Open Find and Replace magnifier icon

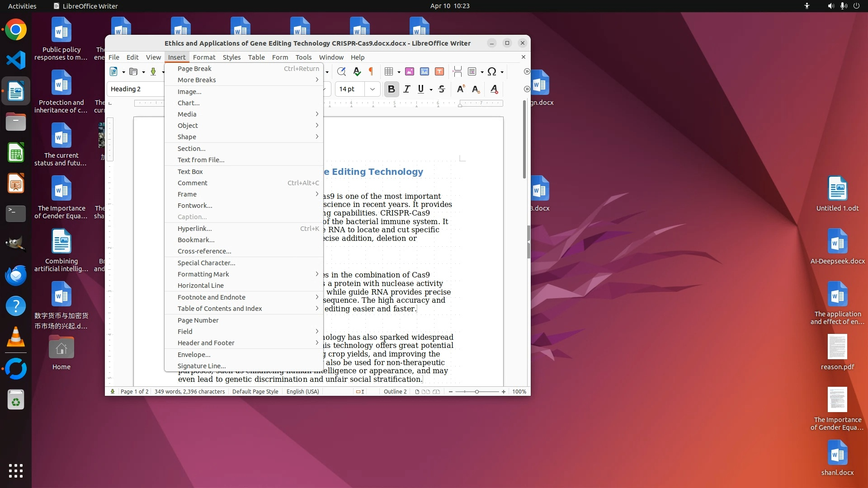pos(341,71)
